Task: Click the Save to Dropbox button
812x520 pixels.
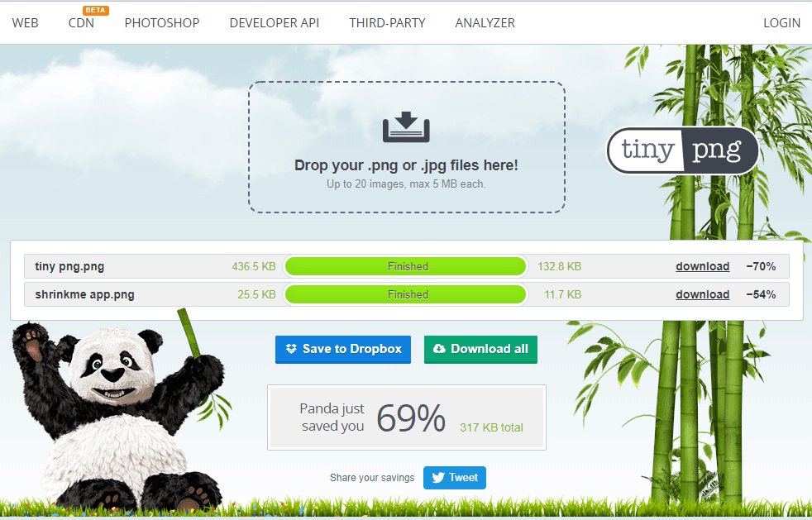Action: (343, 349)
